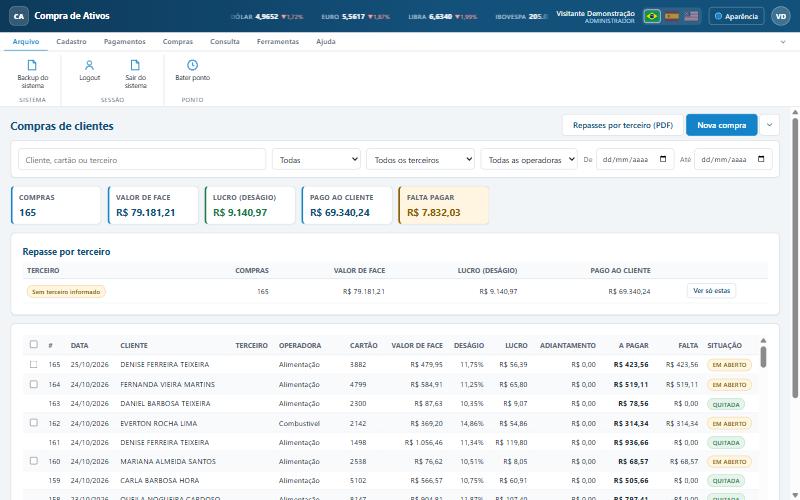800x500 pixels.
Task: Click the EURO exchange rate ticker
Action: (356, 16)
